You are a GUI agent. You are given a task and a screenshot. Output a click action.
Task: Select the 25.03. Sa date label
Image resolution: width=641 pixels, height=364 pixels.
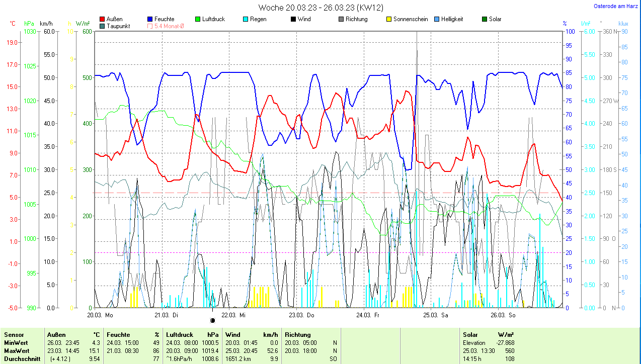[x=435, y=315]
